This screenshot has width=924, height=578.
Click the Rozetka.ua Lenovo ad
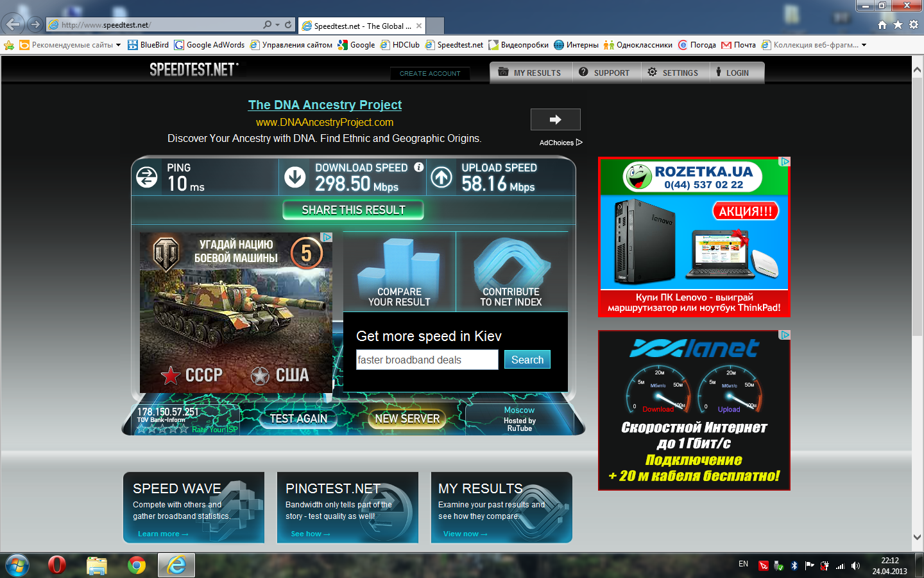[x=694, y=237]
